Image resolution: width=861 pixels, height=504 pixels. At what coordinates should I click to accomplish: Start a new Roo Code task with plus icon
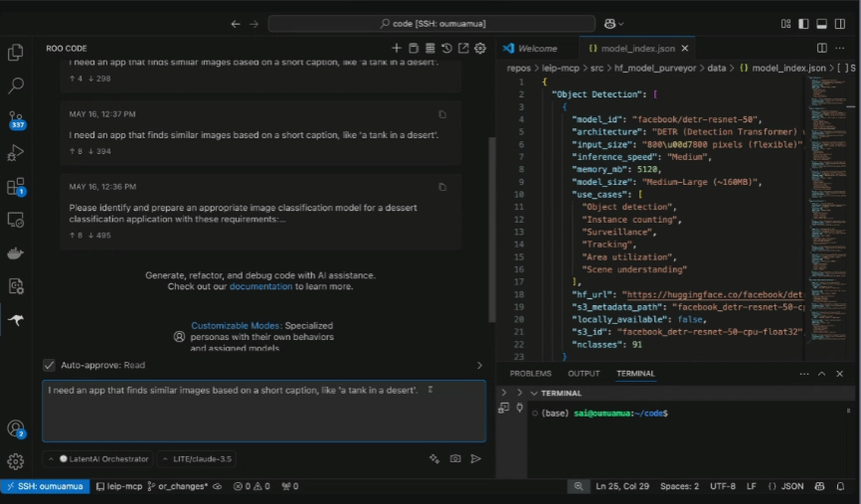396,49
